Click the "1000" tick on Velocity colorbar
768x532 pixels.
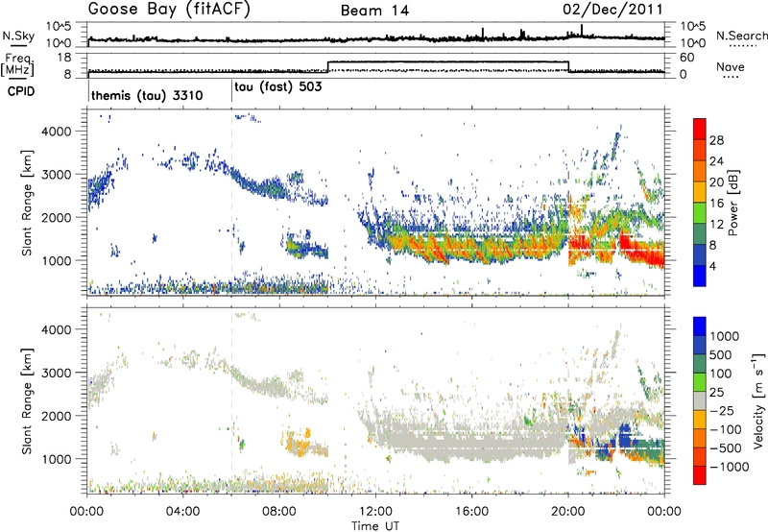[725, 336]
